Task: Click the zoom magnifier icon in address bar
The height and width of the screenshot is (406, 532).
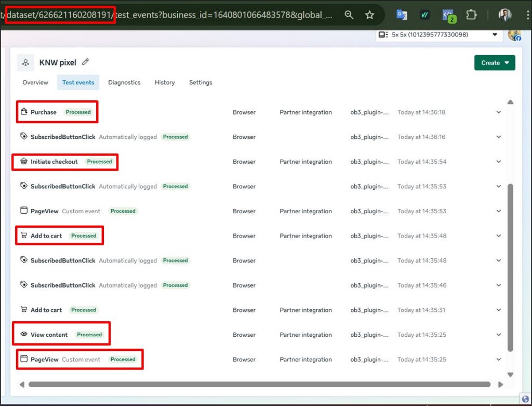Action: coord(350,15)
